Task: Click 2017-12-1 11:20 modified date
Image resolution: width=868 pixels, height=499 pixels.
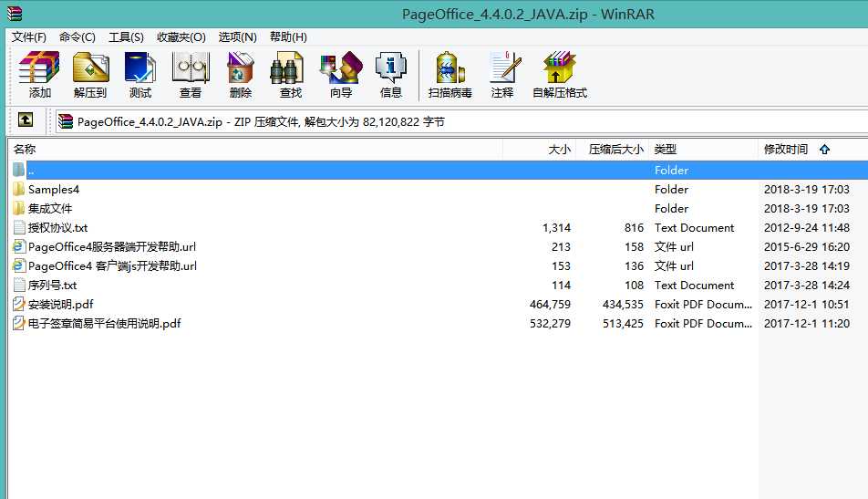Action: click(x=807, y=324)
